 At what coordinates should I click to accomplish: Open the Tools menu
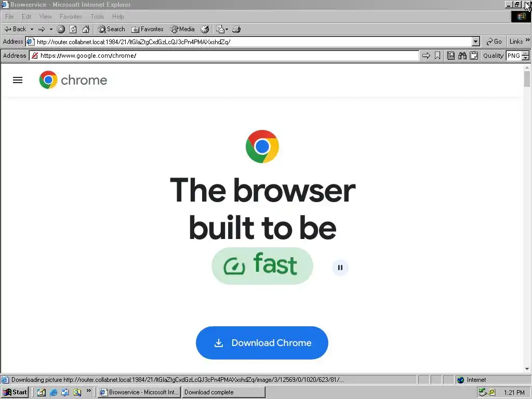(x=97, y=16)
